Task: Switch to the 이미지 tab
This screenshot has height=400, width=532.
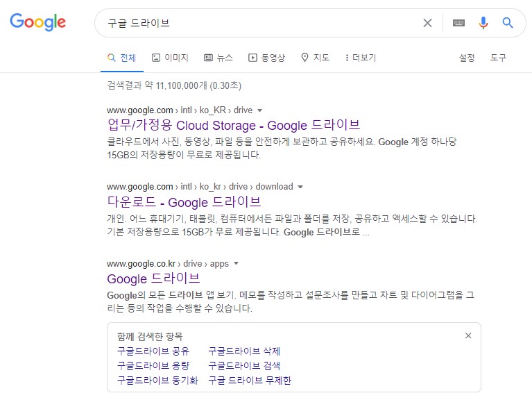Action: click(x=170, y=58)
